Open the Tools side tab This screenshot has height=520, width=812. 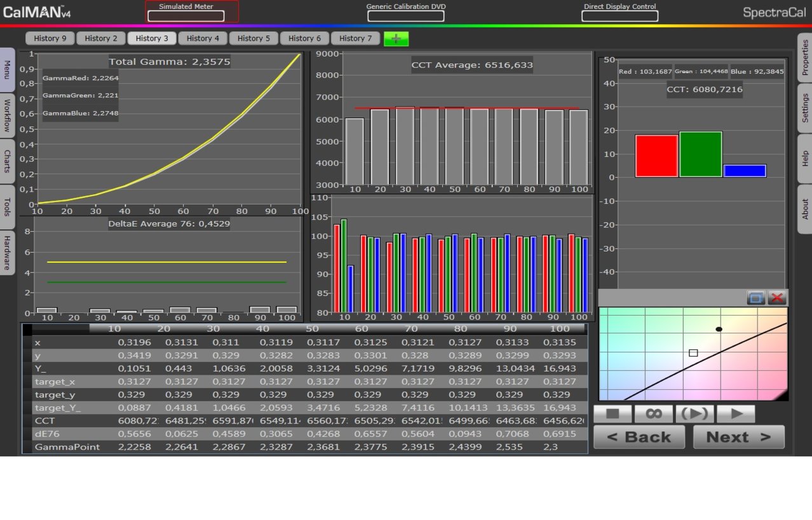click(7, 207)
